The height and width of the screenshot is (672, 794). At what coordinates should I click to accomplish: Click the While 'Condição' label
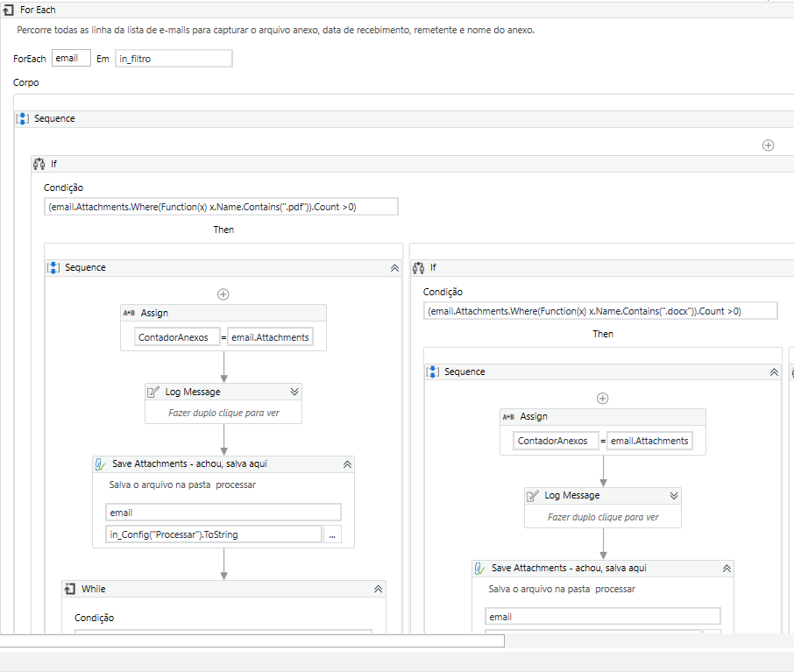94,618
